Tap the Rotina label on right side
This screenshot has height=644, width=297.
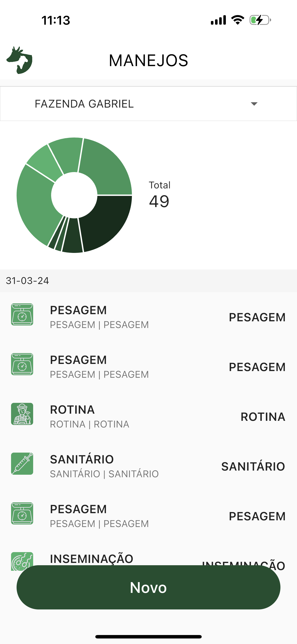pos(263,417)
